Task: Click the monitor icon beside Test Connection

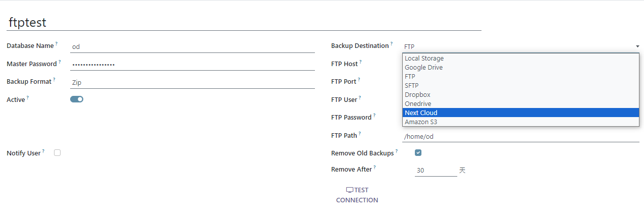Action: (x=349, y=190)
